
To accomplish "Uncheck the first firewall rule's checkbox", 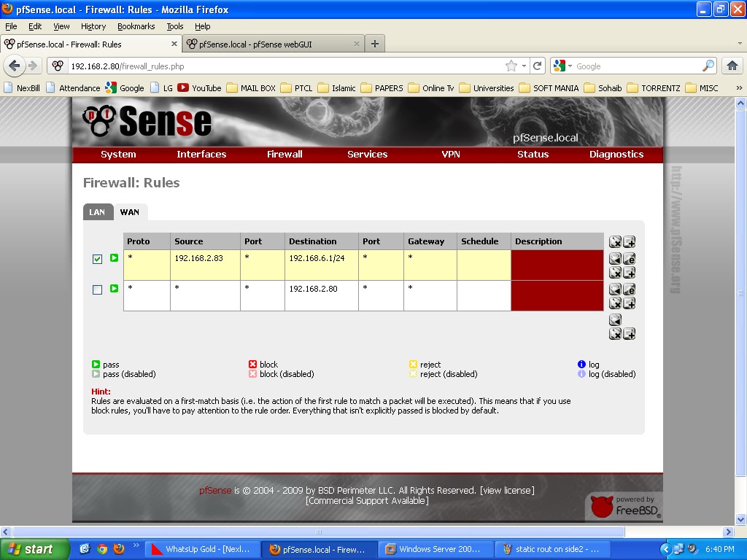I will 97,258.
